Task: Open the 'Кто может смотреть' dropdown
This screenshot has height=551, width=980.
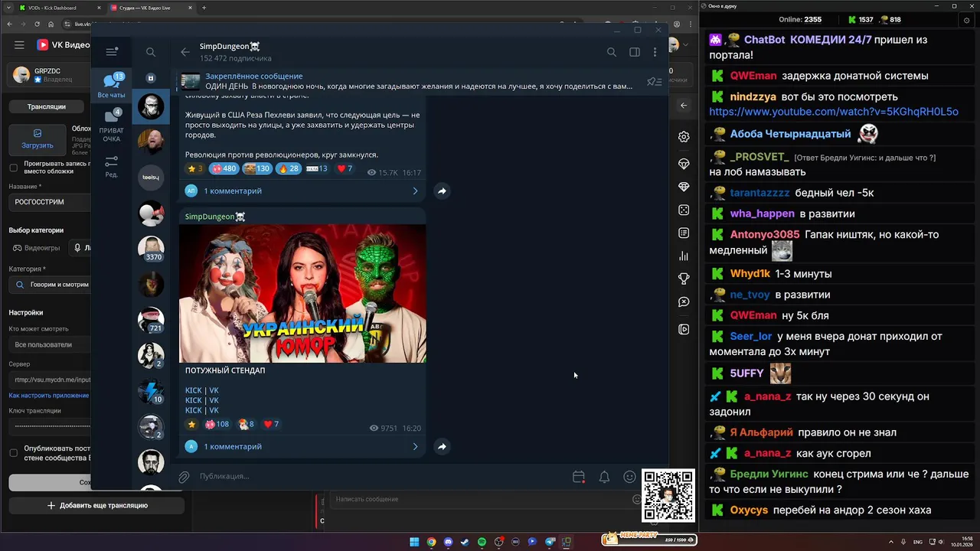Action: pos(50,344)
